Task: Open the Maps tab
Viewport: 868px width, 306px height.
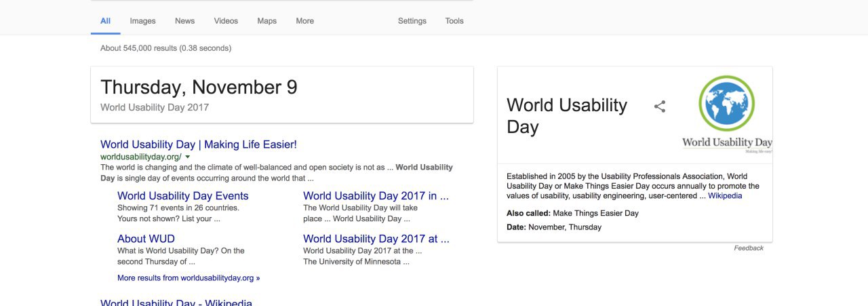Action: 267,21
